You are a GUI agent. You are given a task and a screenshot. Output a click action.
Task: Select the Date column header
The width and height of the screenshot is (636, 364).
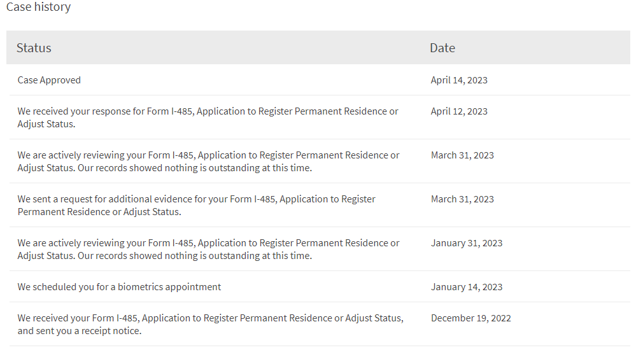pos(442,48)
